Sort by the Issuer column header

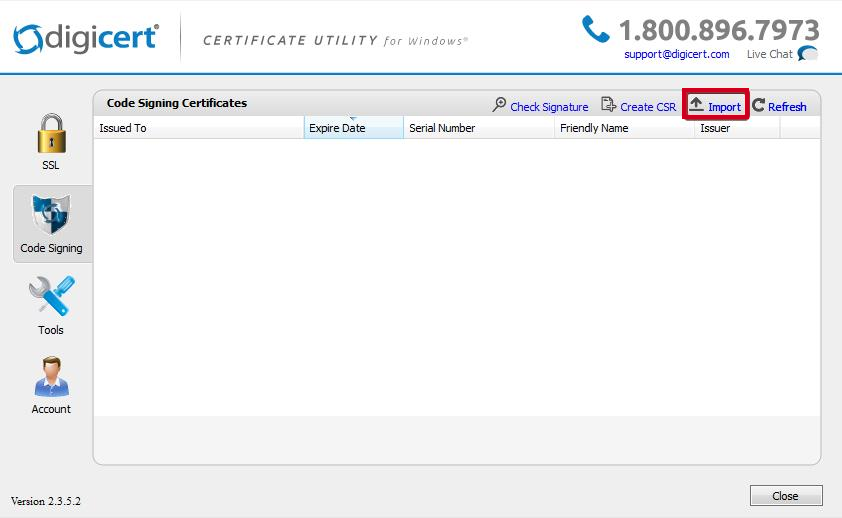(x=737, y=128)
